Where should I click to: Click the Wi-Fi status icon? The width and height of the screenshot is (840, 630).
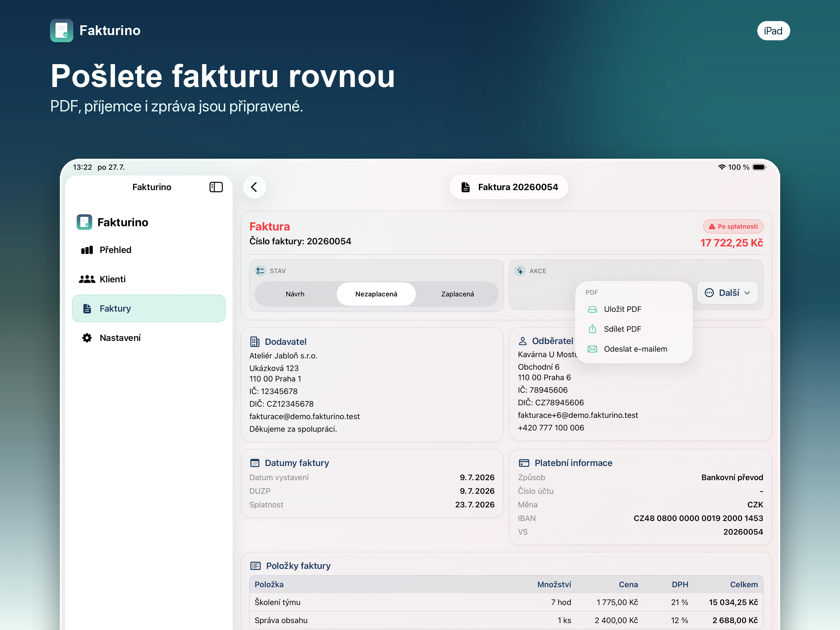(722, 167)
